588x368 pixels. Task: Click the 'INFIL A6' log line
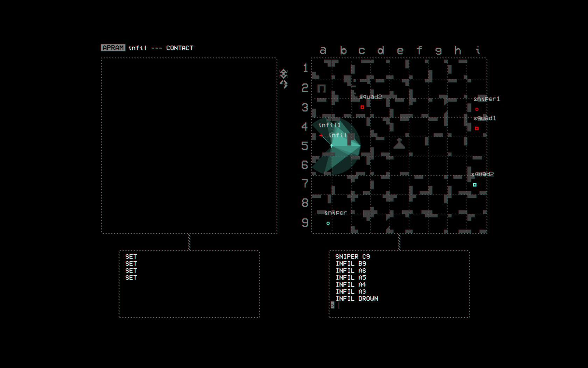tap(351, 271)
